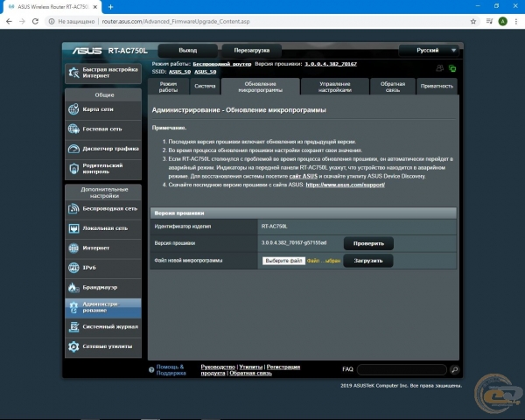Switch to Система tab
The image size is (525, 420).
point(205,87)
